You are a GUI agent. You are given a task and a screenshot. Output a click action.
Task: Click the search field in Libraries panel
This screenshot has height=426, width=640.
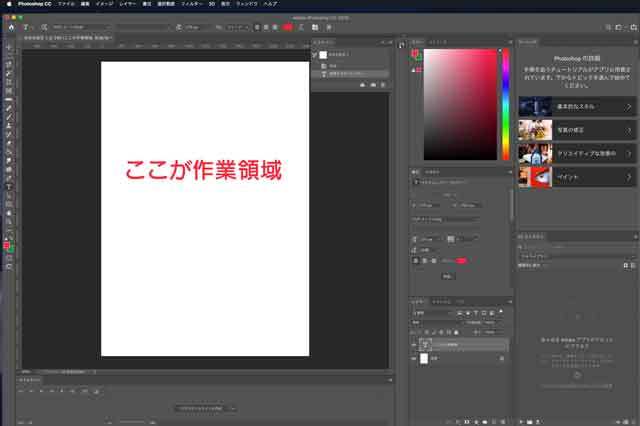pos(576,247)
